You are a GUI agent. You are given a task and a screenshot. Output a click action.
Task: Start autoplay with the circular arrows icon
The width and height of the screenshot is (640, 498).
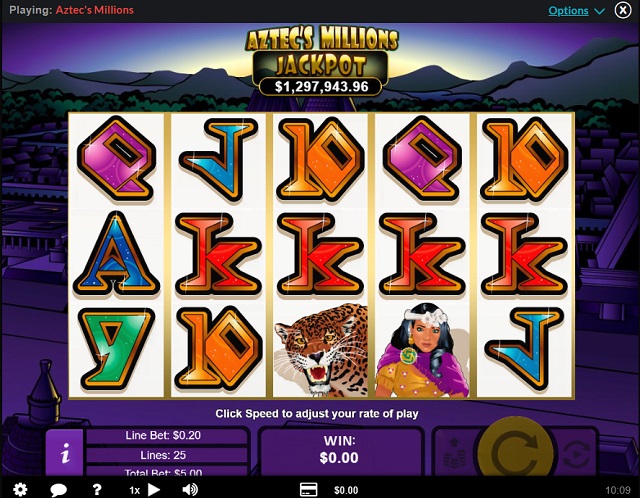pyautogui.click(x=576, y=454)
